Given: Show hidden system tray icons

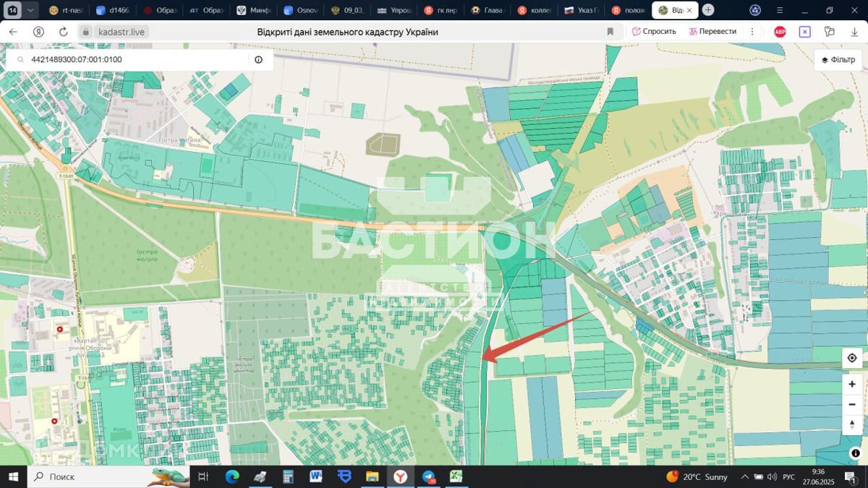Looking at the screenshot, I should click(x=744, y=477).
